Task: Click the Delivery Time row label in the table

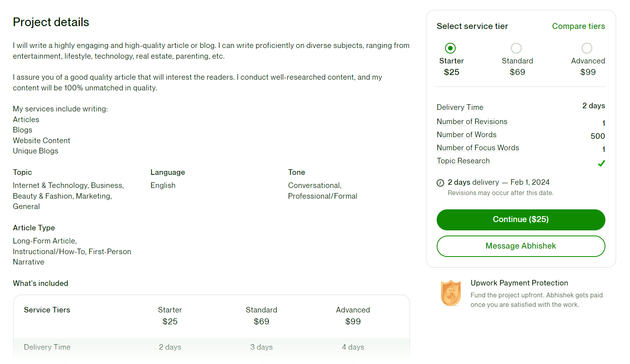Action: [47, 347]
